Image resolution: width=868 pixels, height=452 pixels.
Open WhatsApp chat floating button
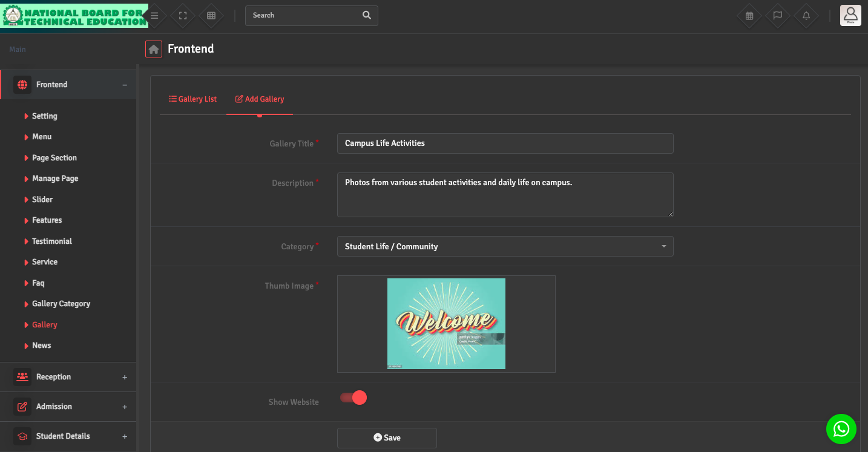tap(841, 429)
